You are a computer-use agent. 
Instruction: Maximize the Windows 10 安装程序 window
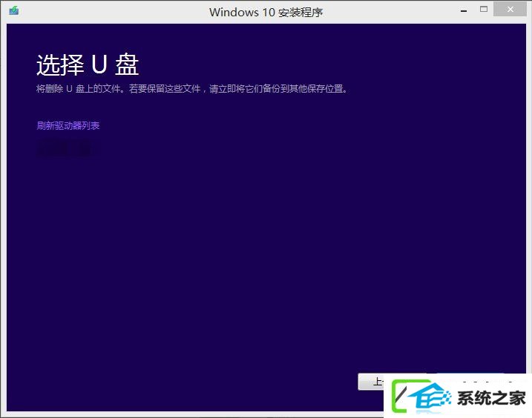coord(484,10)
